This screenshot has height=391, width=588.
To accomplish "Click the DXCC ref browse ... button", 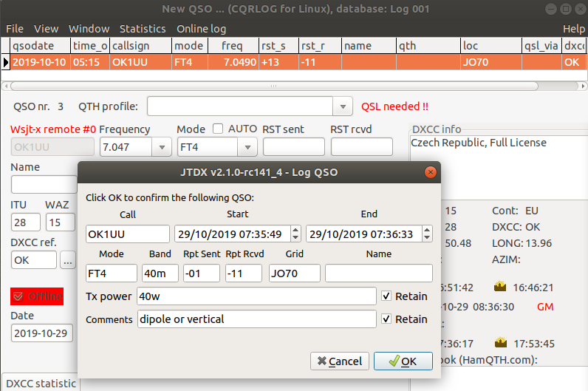I will 68,260.
